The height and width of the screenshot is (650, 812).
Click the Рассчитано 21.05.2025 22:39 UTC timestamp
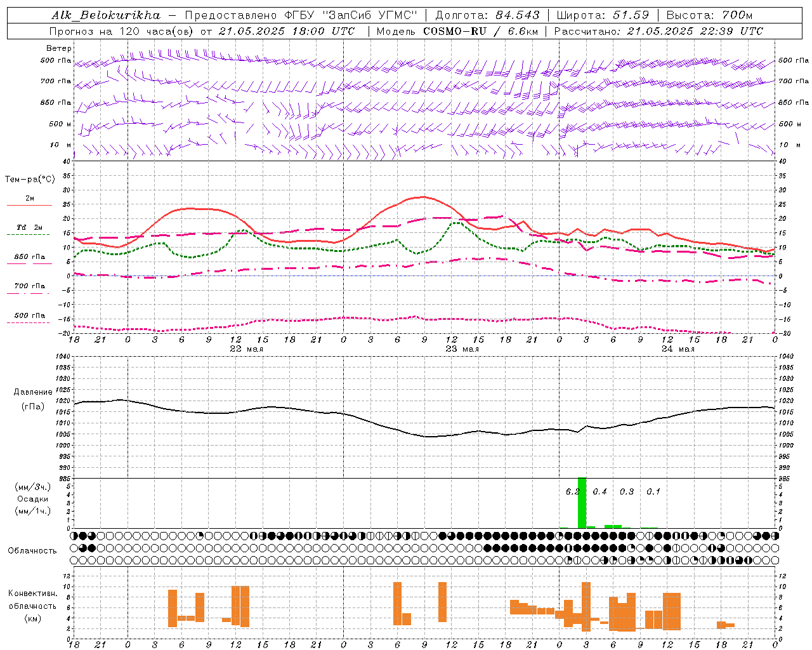pos(658,30)
